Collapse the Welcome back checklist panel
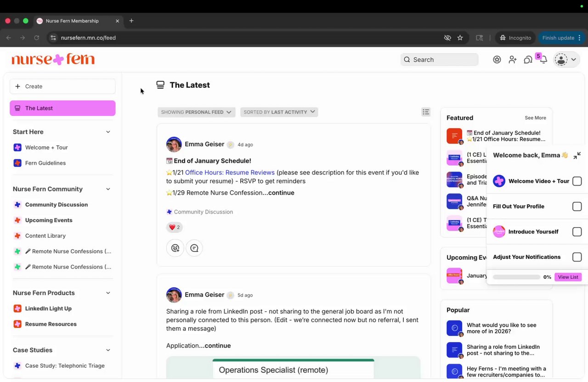588x382 pixels. tap(577, 155)
